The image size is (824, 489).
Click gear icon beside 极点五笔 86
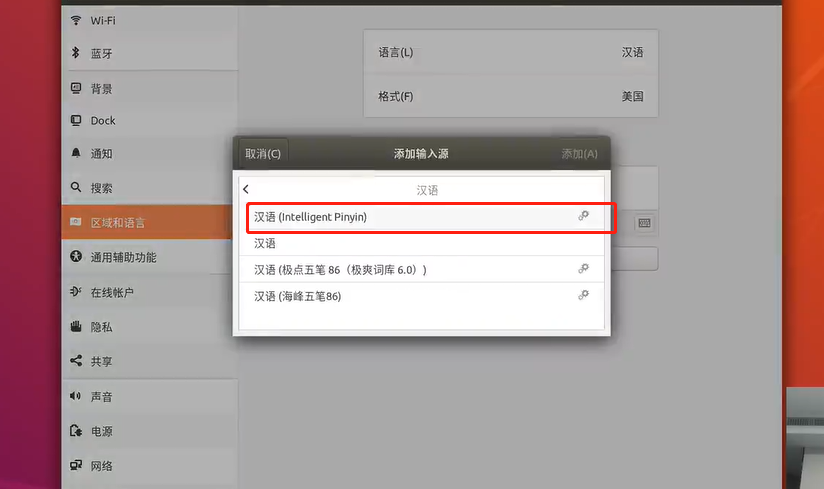click(x=583, y=269)
